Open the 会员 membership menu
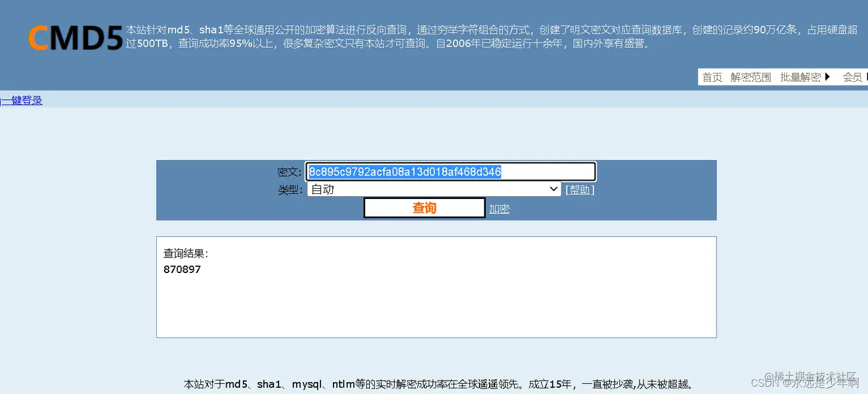 (852, 77)
